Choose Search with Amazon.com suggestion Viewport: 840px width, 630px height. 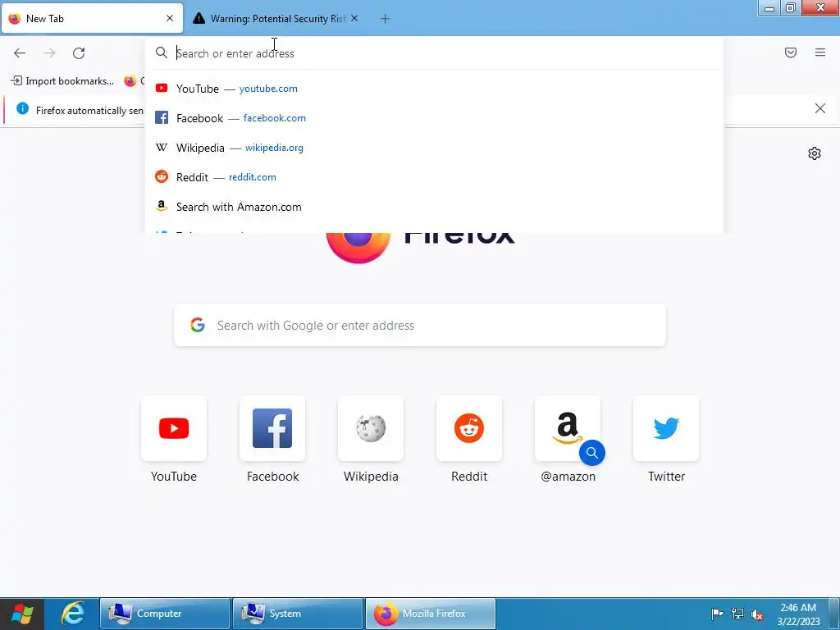coord(434,207)
